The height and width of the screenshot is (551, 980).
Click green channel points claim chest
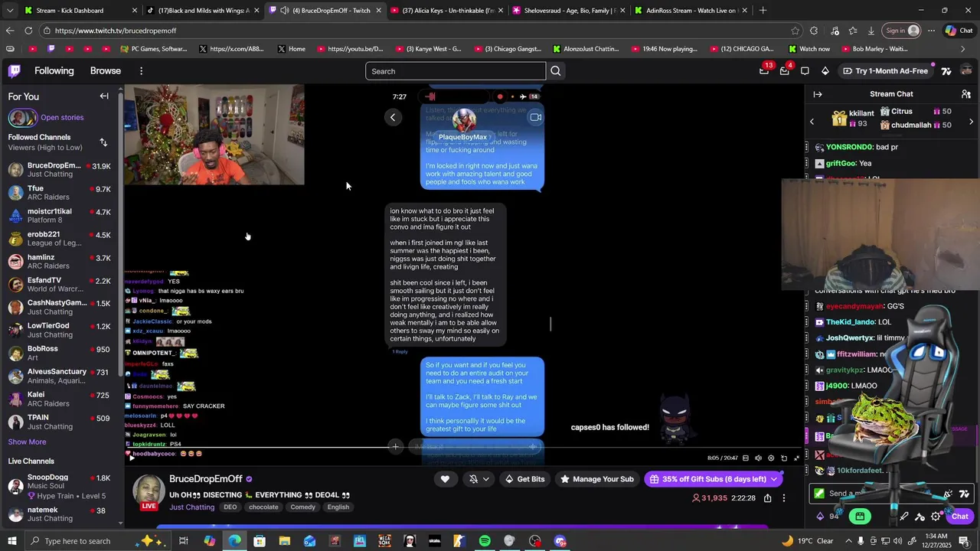(860, 517)
